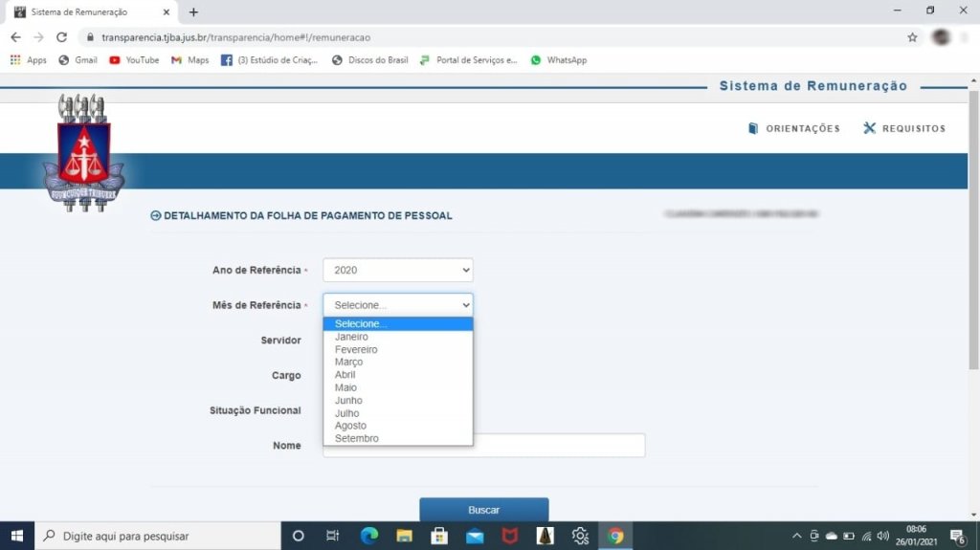Open a new browser tab
Image resolution: width=980 pixels, height=550 pixels.
[193, 12]
